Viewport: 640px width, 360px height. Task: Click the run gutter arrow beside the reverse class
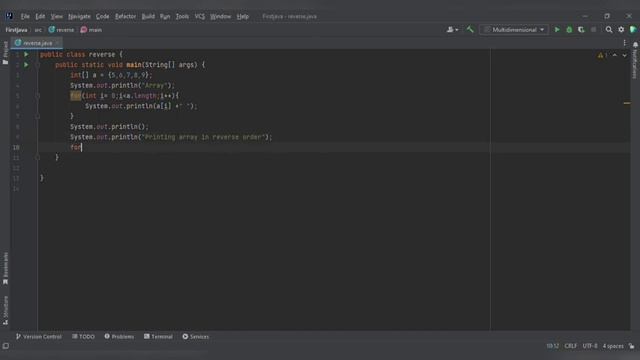click(x=26, y=54)
